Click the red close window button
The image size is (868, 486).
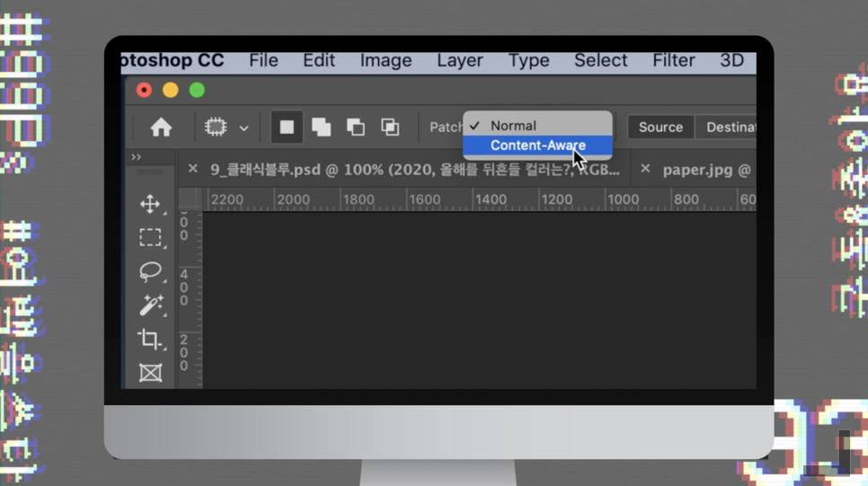(x=144, y=90)
